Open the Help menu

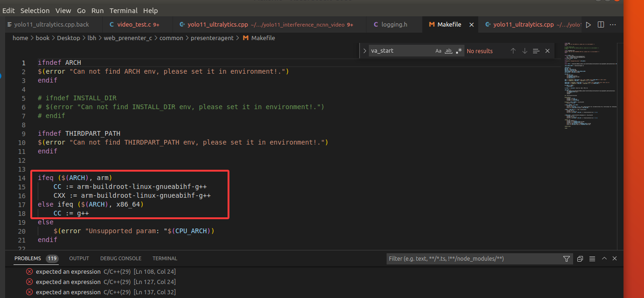(151, 10)
